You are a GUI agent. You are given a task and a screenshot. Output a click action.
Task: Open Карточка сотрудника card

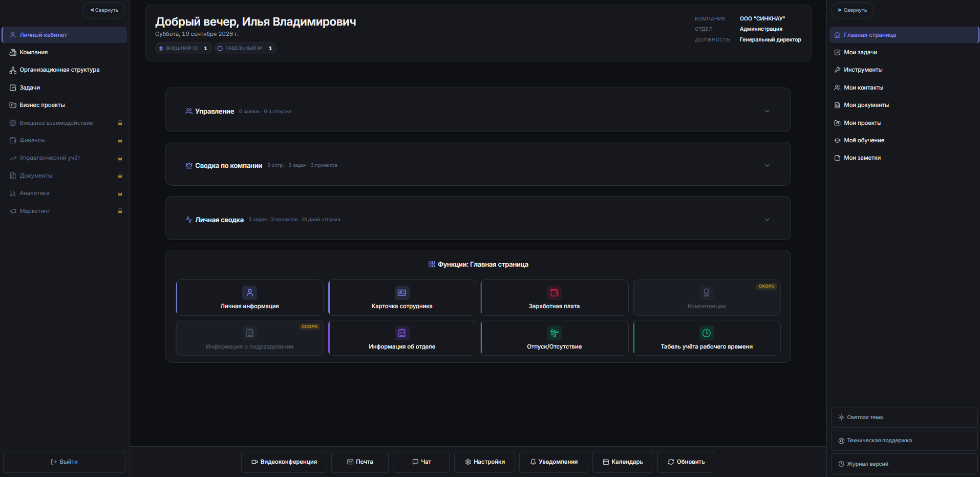tap(402, 297)
